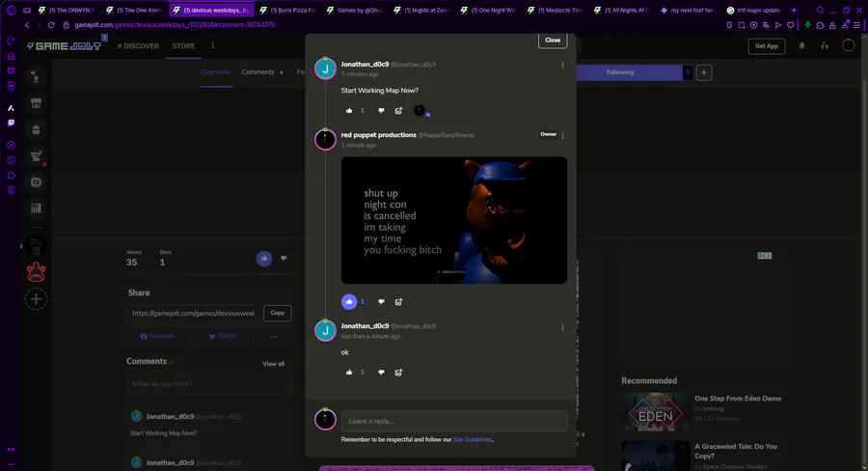Switch to 'my next fnaf fan' browser tab
The width and height of the screenshot is (868, 471).
690,10
